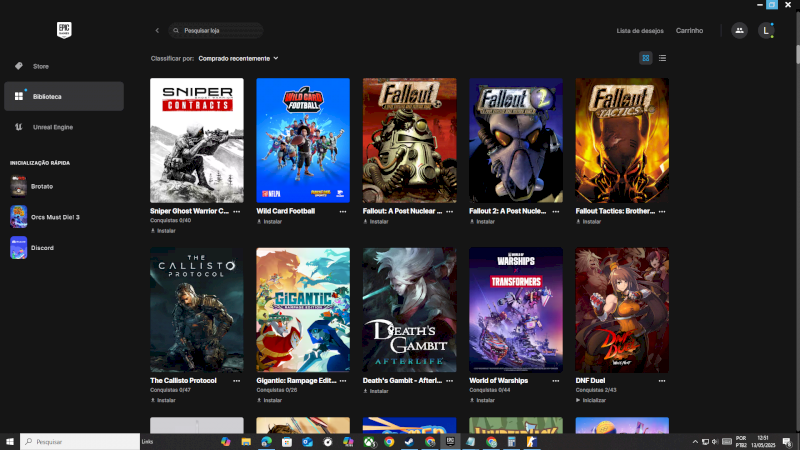Viewport: 800px width, 450px height.
Task: Launch Orcs Must Die! 3 from quick launch
Action: [x=19, y=217]
